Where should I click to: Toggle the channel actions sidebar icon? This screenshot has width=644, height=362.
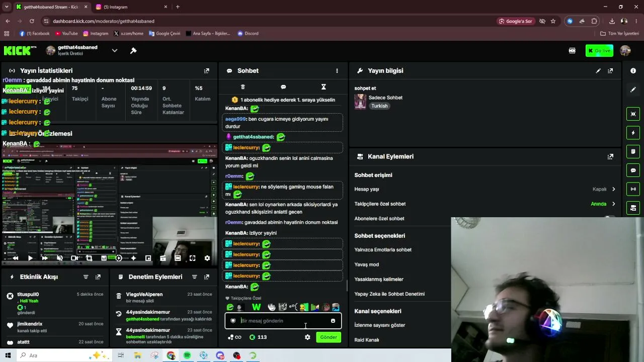tap(633, 208)
